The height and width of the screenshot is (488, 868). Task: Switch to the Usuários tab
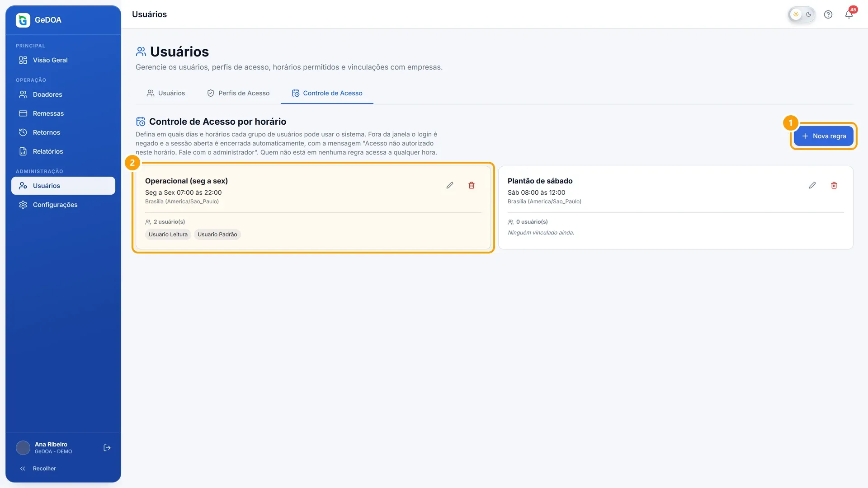pos(165,93)
